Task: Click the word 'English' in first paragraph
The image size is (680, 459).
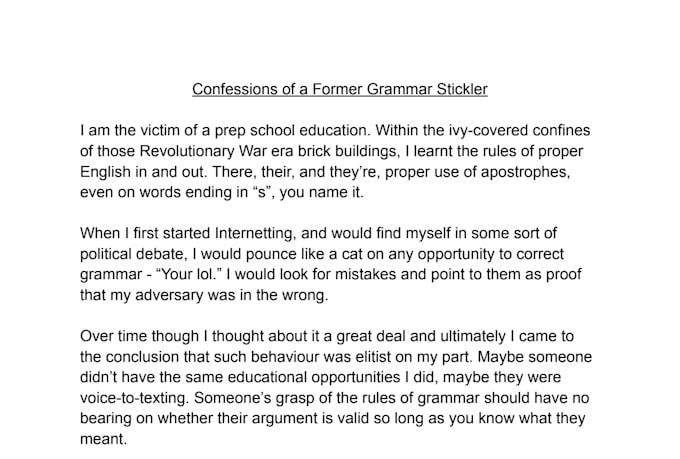Action: 108,171
